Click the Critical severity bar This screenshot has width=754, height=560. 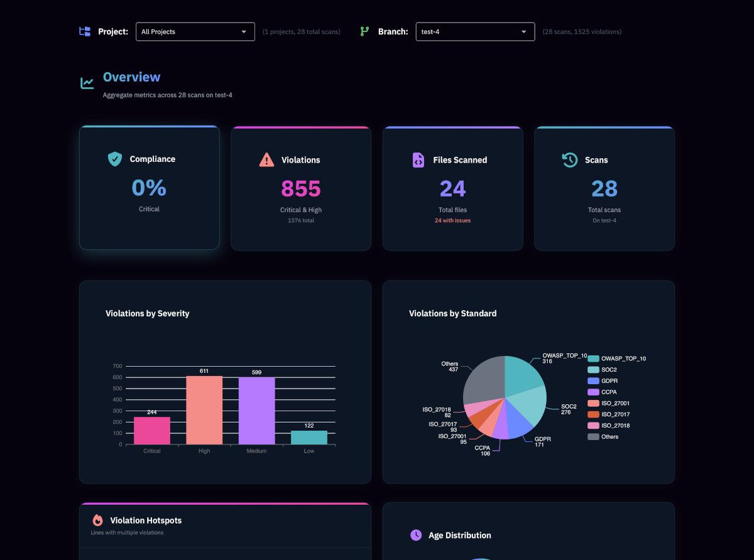click(x=152, y=431)
